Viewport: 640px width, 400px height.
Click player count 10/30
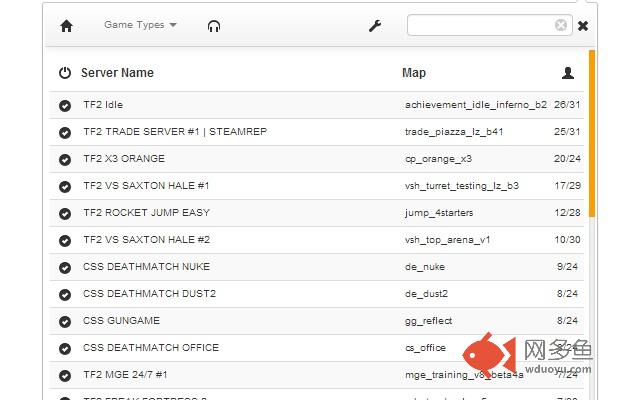click(x=567, y=239)
